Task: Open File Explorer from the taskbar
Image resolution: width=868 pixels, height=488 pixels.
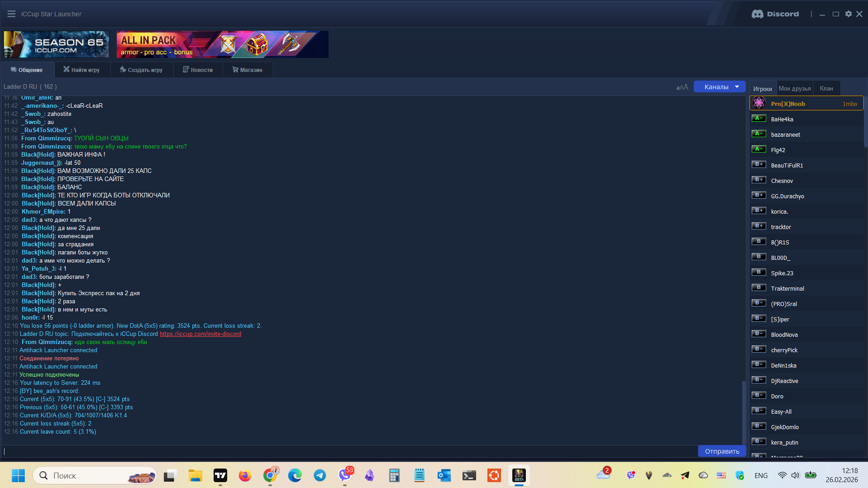Action: click(x=195, y=475)
